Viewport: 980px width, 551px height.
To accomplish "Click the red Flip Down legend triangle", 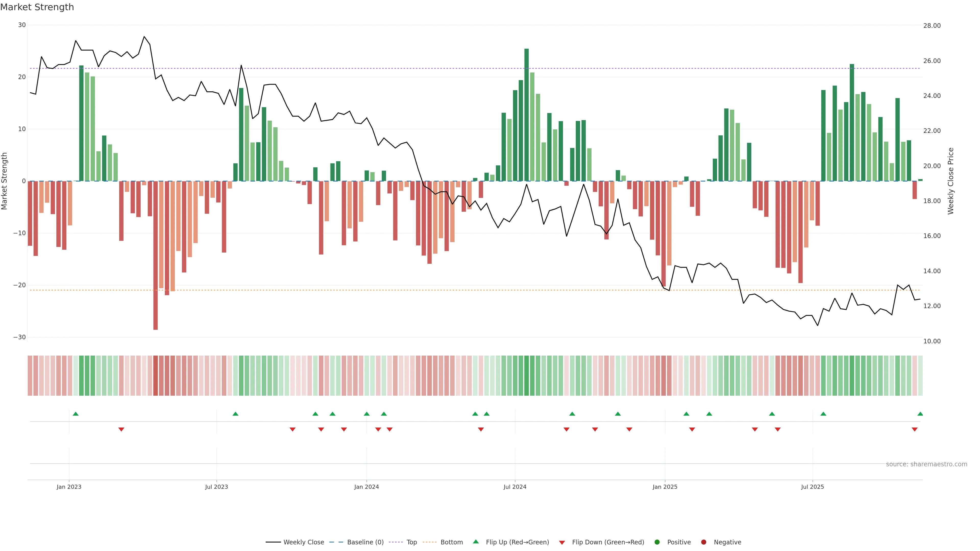I will pos(562,543).
